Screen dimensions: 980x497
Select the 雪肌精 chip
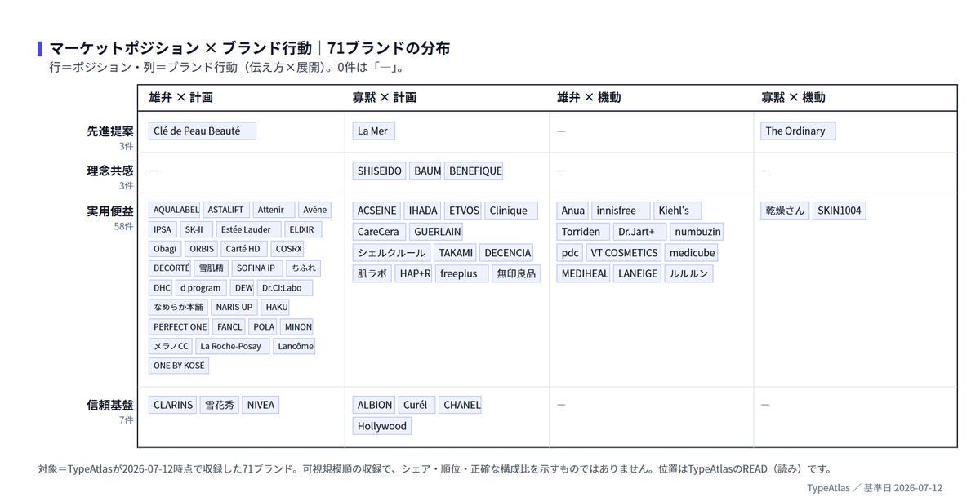point(211,268)
